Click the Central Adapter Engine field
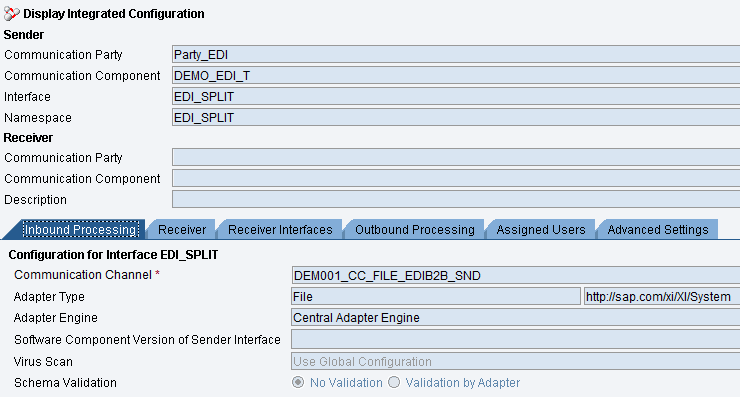The image size is (740, 397). [x=515, y=318]
